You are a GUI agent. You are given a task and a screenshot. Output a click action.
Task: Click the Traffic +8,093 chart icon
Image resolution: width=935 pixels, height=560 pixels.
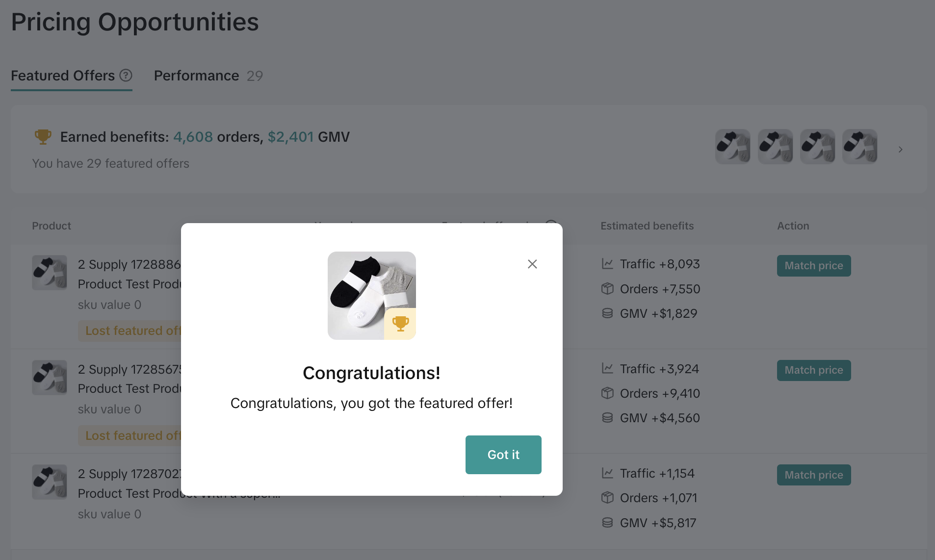[607, 264]
